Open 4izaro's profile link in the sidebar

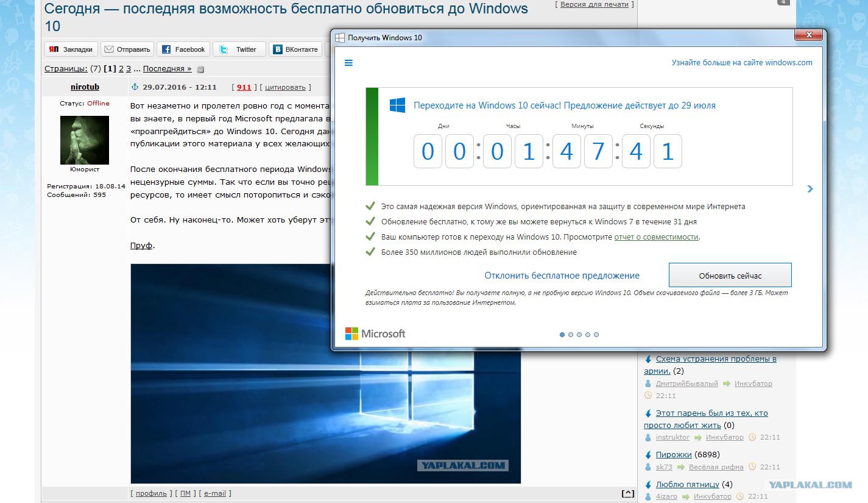click(666, 497)
